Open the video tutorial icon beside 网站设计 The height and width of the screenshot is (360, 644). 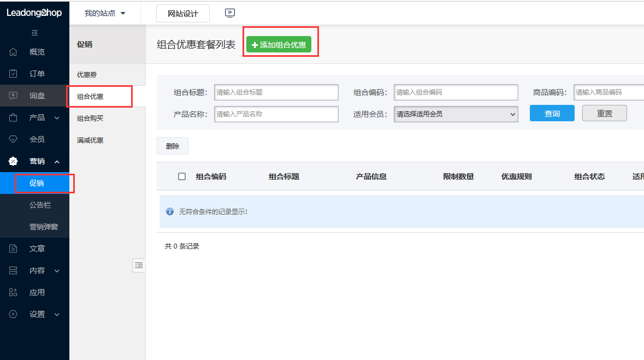click(x=230, y=13)
